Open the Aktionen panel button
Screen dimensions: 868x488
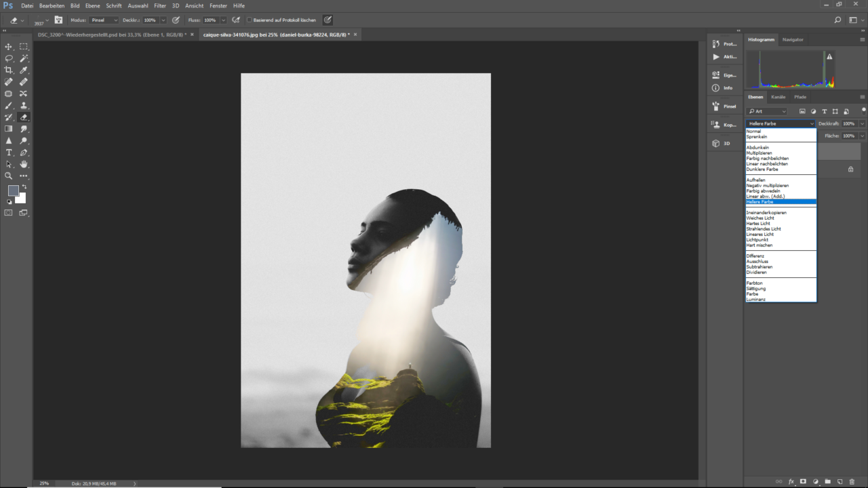724,57
